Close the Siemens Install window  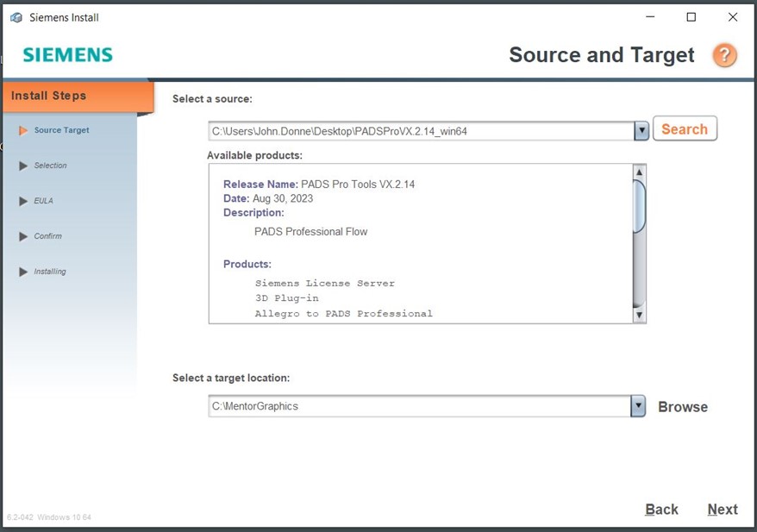(732, 17)
